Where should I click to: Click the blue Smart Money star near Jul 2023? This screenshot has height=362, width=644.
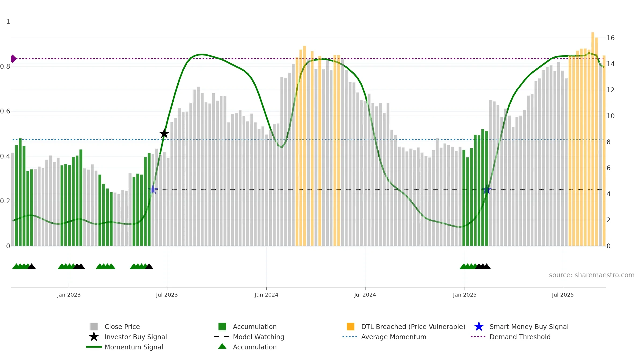[x=153, y=190]
